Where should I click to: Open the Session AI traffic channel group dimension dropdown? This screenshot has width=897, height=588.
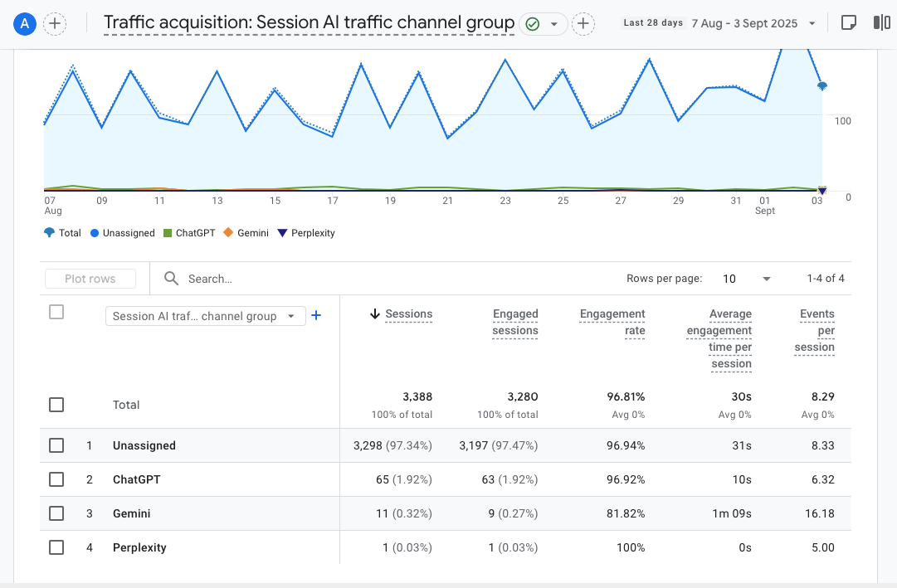tap(205, 316)
